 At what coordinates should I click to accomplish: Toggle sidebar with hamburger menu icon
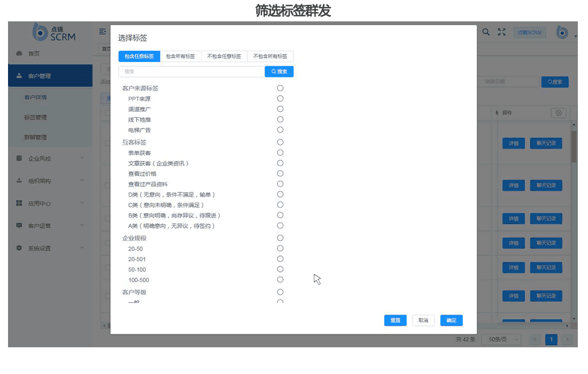pyautogui.click(x=103, y=32)
